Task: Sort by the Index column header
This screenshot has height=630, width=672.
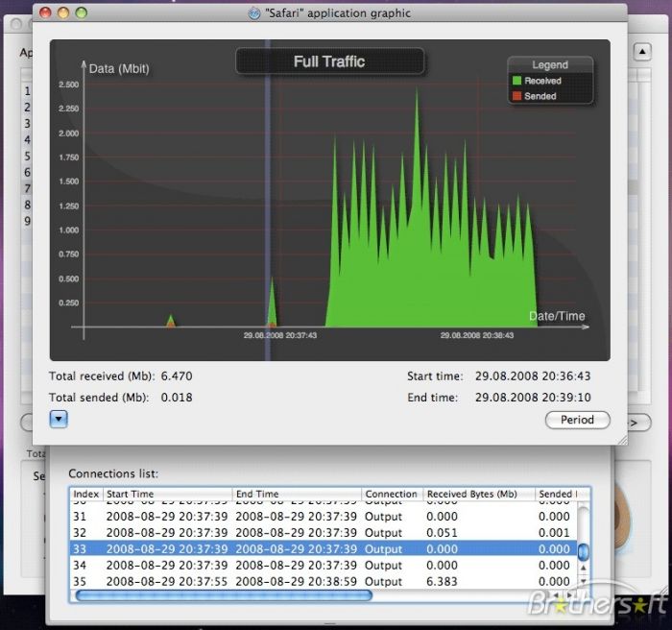Action: [x=86, y=494]
